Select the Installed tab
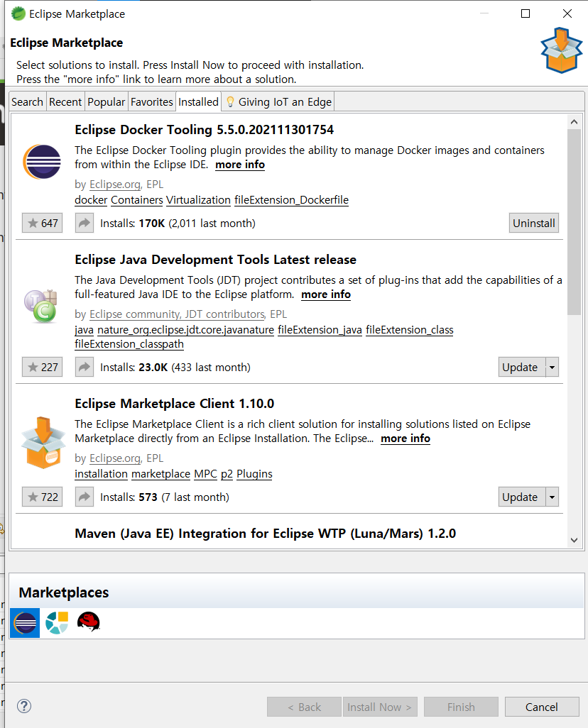 click(x=198, y=101)
